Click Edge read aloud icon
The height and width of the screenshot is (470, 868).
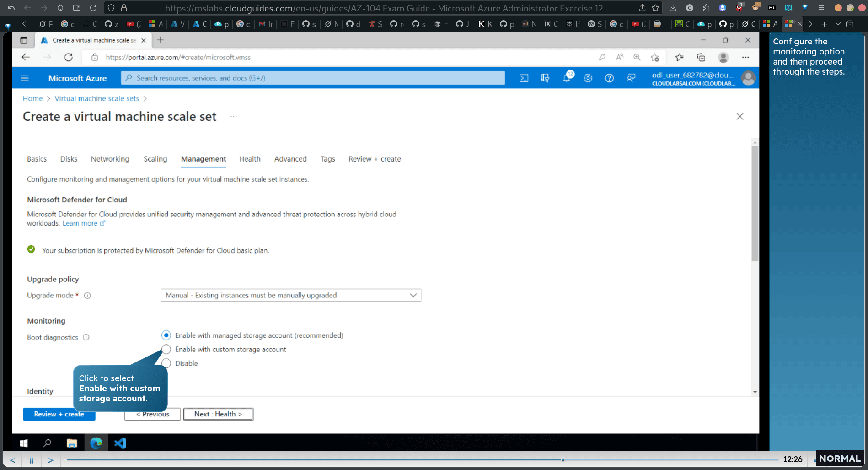pyautogui.click(x=620, y=57)
